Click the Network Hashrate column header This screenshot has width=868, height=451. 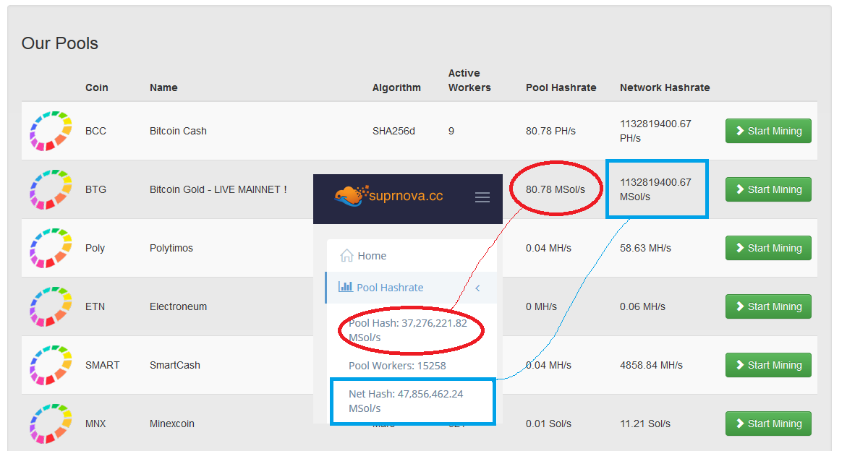665,87
